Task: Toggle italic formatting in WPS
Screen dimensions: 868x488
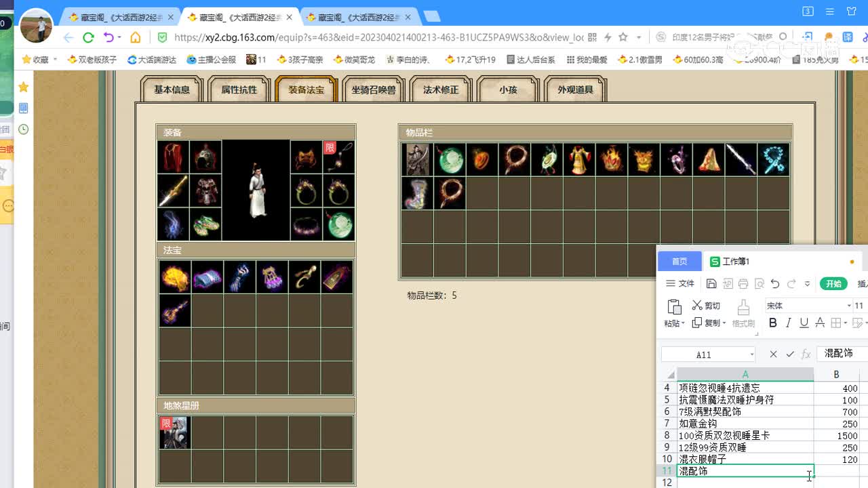Action: (x=788, y=323)
